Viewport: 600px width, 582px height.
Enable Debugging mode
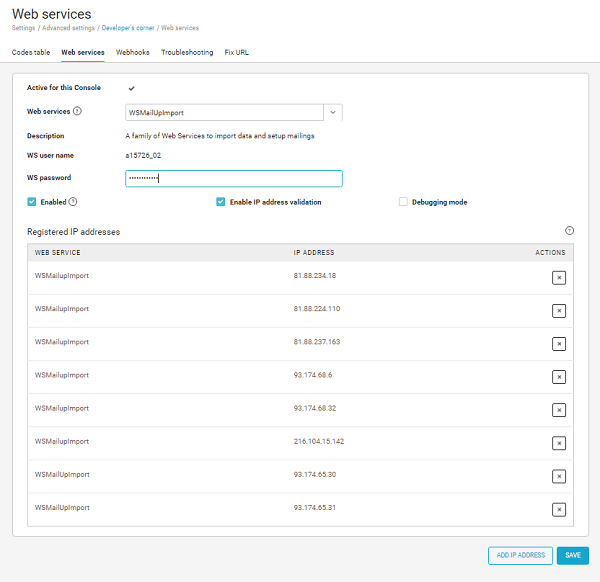pyautogui.click(x=403, y=201)
